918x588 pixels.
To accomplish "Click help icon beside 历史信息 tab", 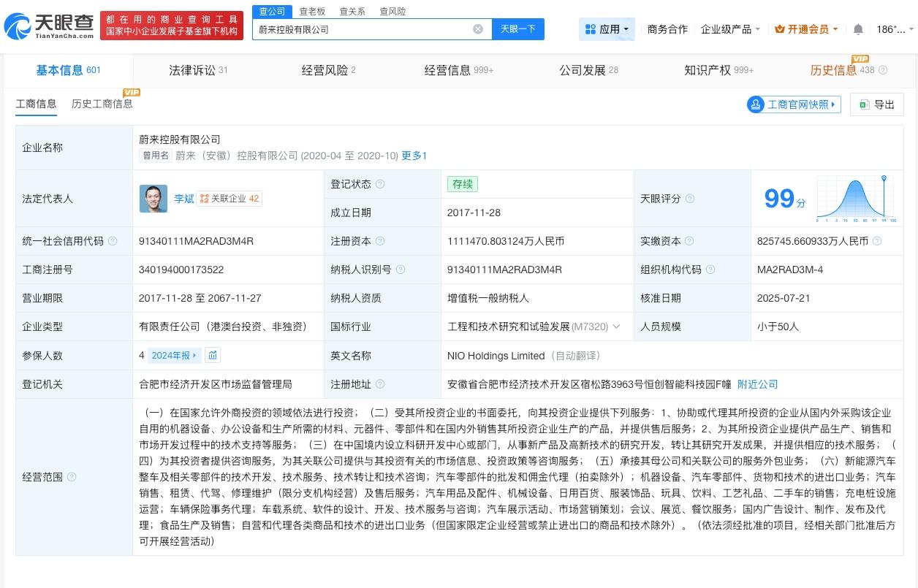I will tap(883, 70).
